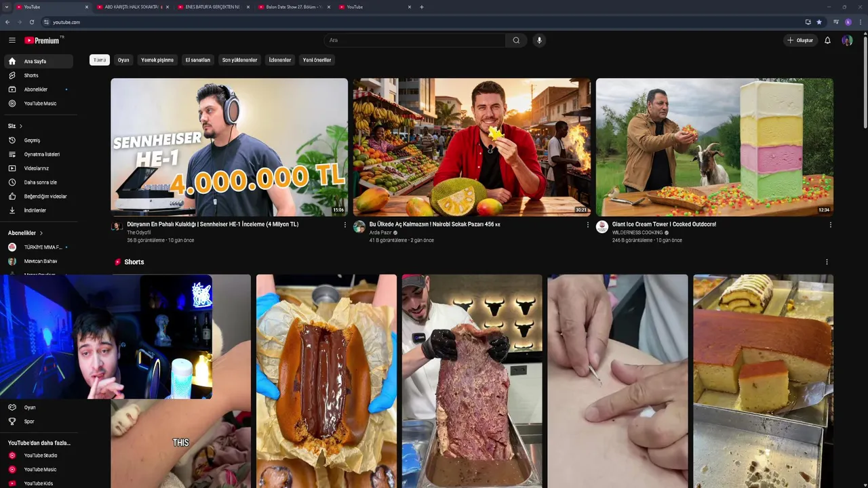
Task: Click the YouTube Premium logo
Action: 43,40
